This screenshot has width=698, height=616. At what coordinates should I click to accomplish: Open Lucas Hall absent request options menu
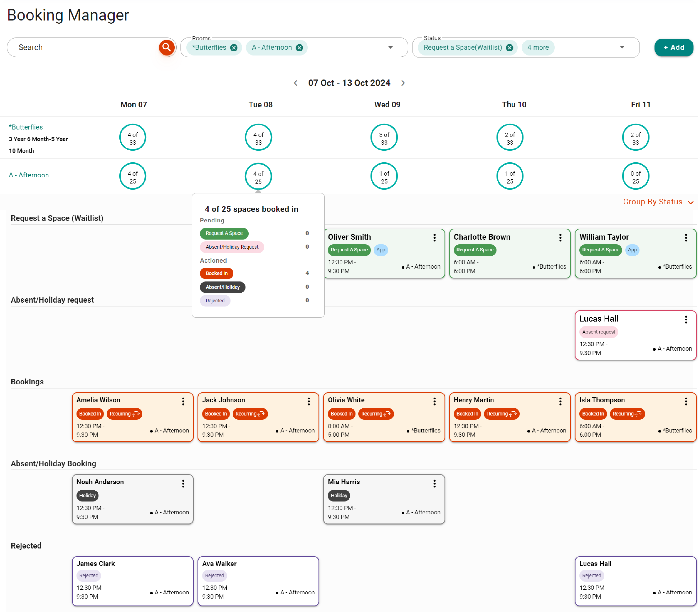686,320
